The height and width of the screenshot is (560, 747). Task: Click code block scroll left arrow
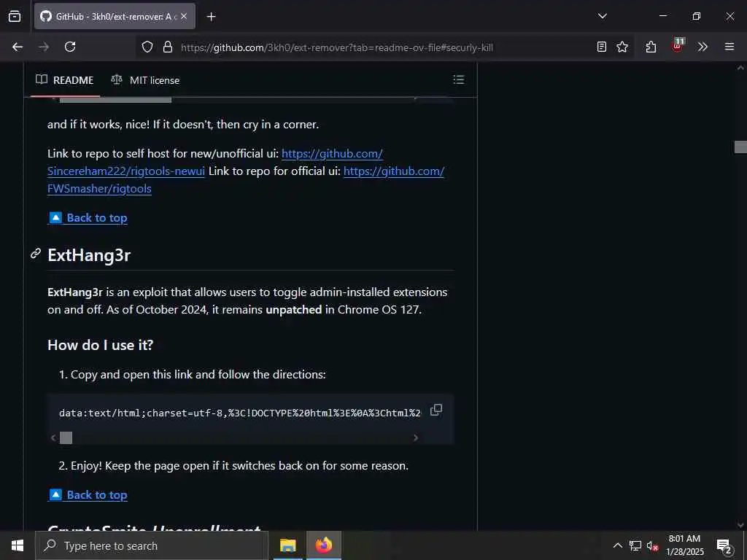(x=53, y=437)
